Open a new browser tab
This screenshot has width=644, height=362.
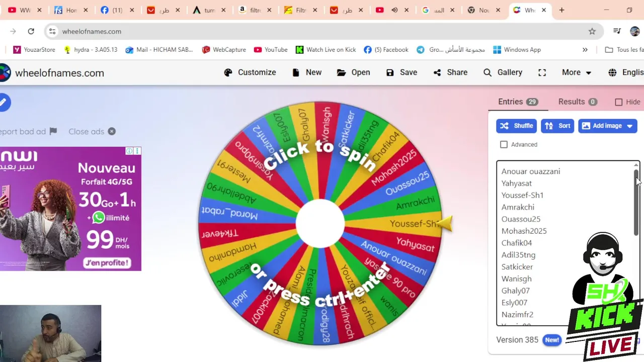561,10
